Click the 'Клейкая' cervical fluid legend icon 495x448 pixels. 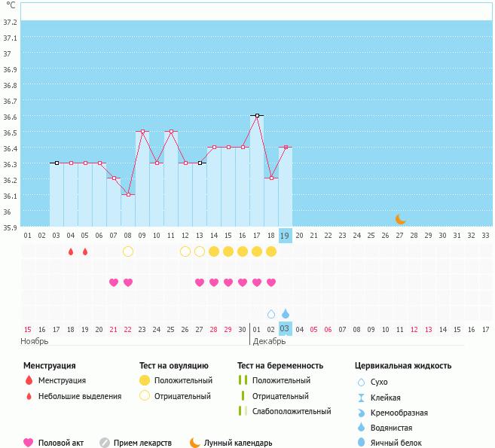tap(362, 398)
